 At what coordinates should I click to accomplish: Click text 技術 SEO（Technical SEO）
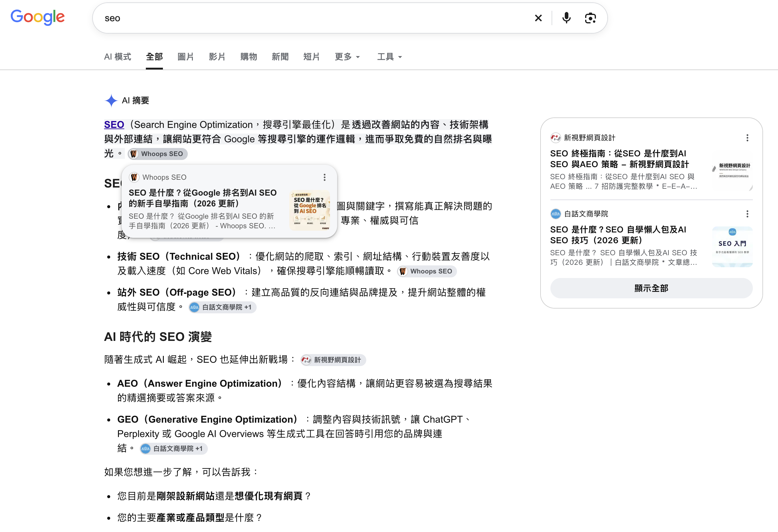tap(179, 256)
